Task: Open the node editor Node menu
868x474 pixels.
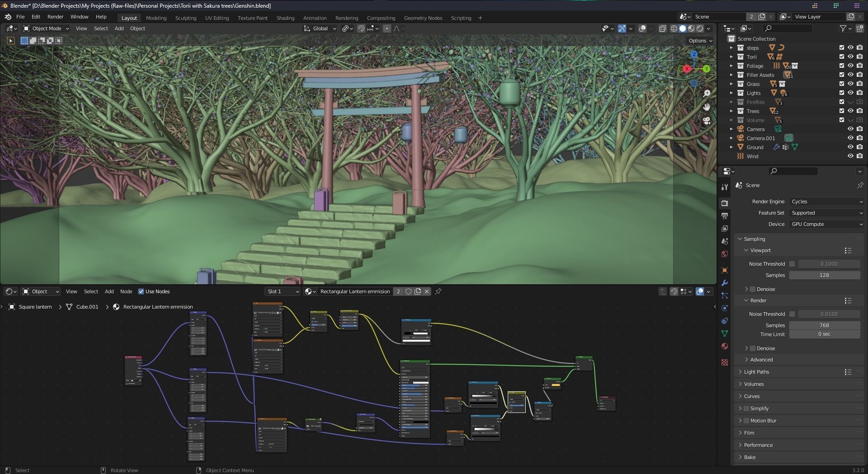Action: click(x=126, y=291)
